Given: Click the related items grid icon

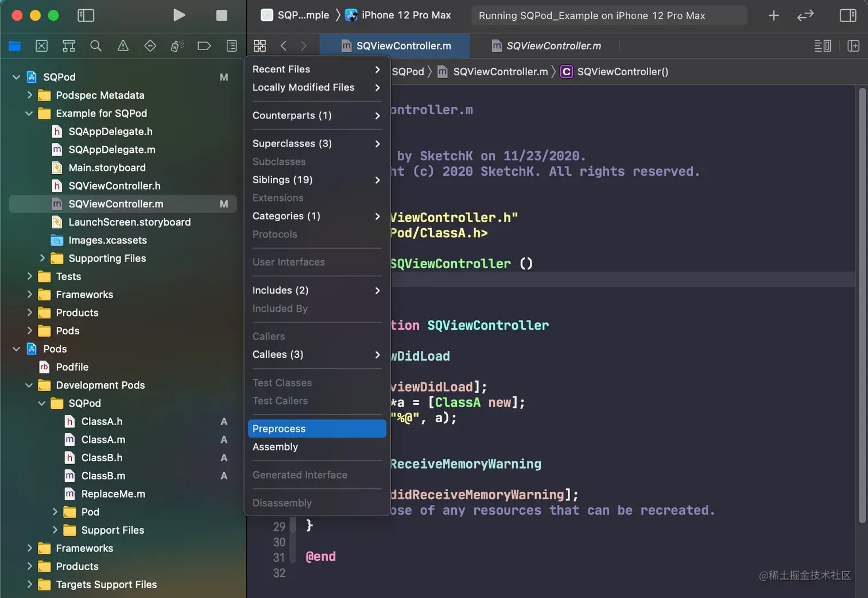Looking at the screenshot, I should (x=259, y=45).
